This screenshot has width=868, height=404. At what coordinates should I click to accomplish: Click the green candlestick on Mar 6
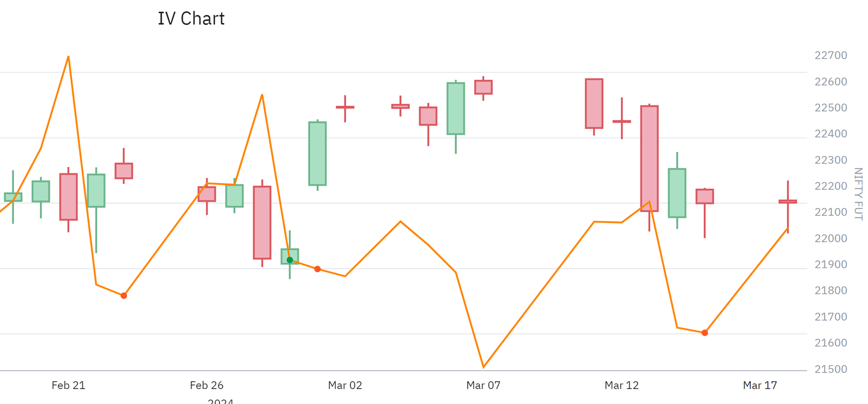pos(456,109)
